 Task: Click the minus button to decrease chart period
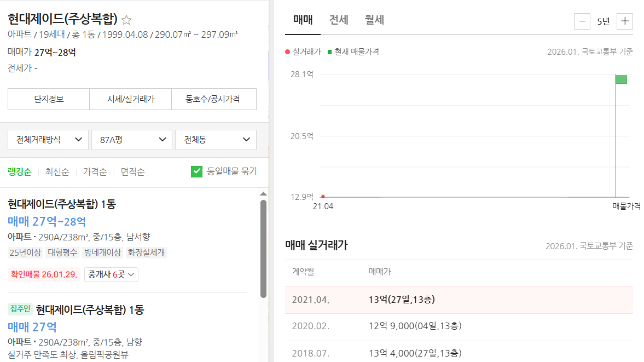click(582, 21)
